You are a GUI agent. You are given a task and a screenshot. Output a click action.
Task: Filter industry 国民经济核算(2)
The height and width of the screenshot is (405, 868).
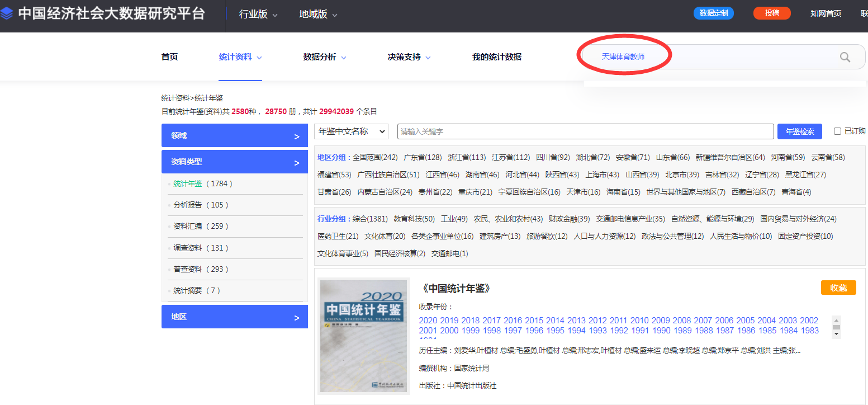point(400,253)
